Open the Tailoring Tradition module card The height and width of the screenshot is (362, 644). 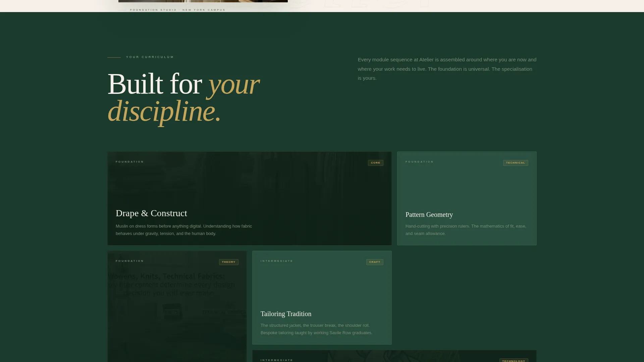tap(322, 298)
